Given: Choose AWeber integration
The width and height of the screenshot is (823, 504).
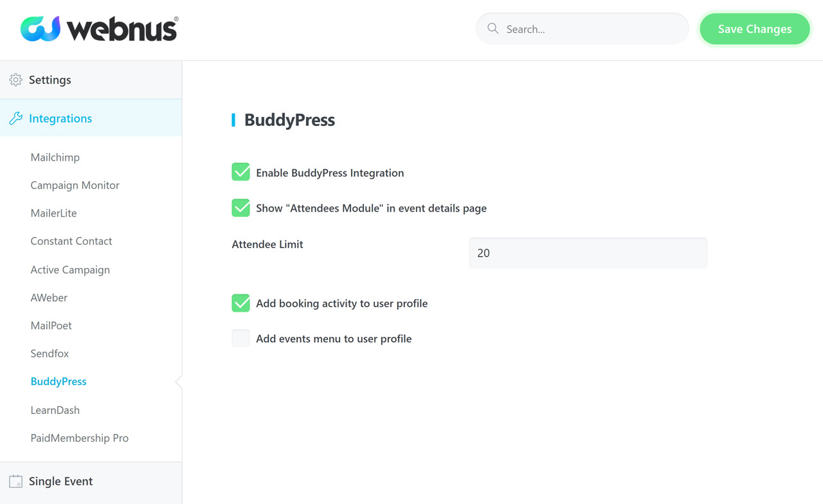Looking at the screenshot, I should (49, 298).
